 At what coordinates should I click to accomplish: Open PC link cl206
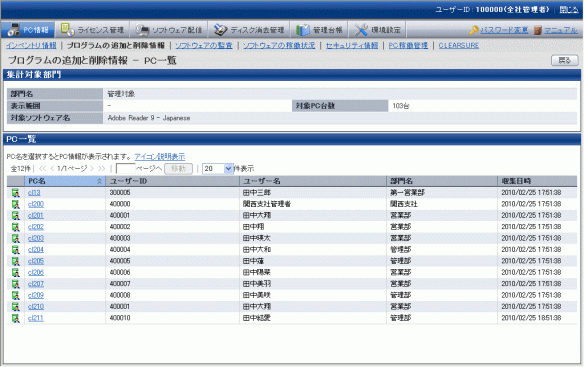36,272
